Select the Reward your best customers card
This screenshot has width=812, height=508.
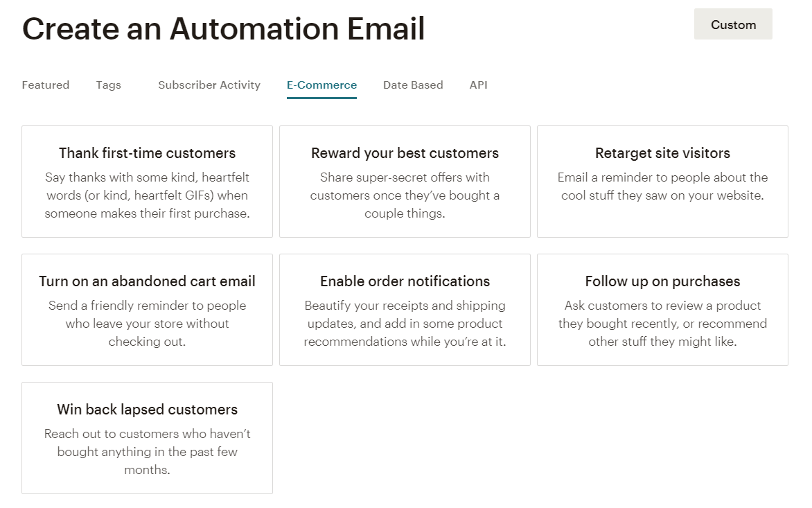(x=405, y=182)
